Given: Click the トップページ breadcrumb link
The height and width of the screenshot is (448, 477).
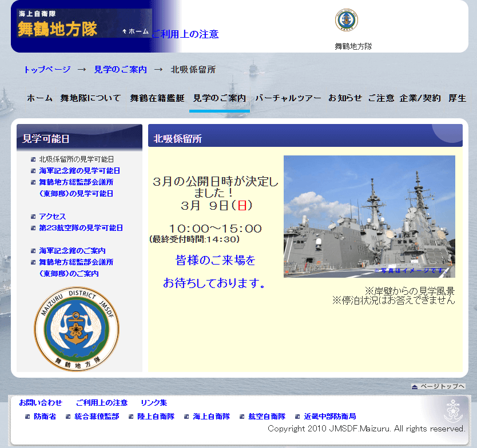Looking at the screenshot, I should [47, 69].
